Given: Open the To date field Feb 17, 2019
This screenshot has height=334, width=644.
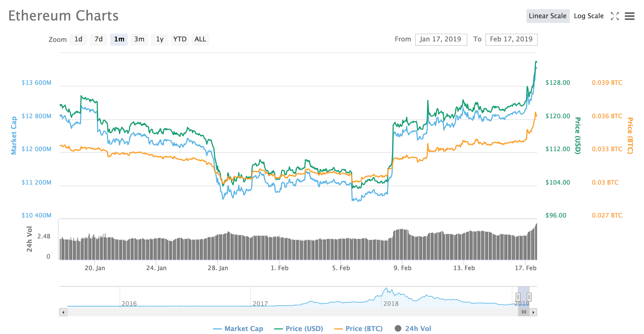Looking at the screenshot, I should tap(511, 39).
